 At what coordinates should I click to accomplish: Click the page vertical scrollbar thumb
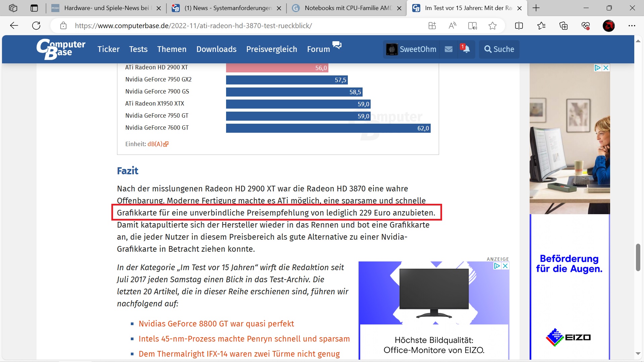click(x=638, y=257)
